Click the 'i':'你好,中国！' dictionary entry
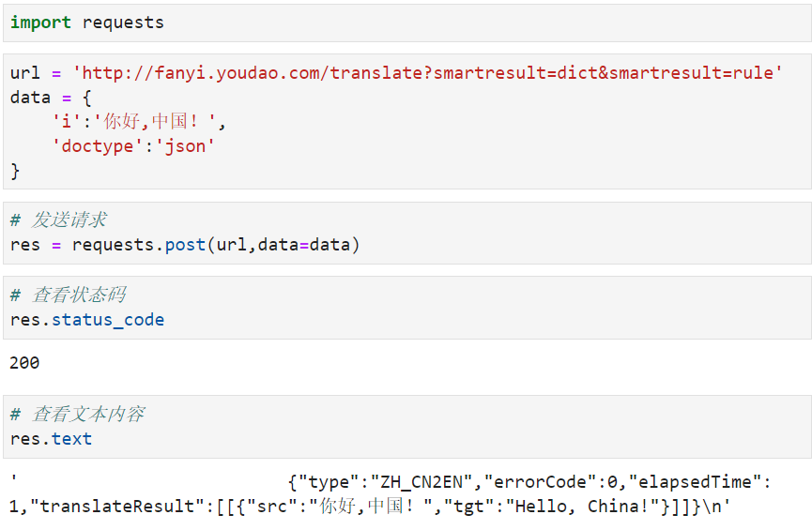Screen dimensions: 812x530 click(x=139, y=121)
